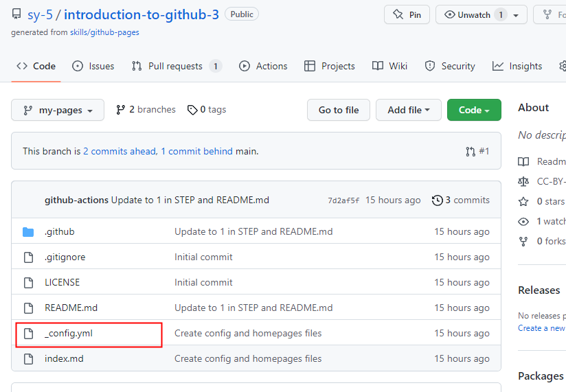
Task: Open the Actions tab
Action: pos(264,66)
